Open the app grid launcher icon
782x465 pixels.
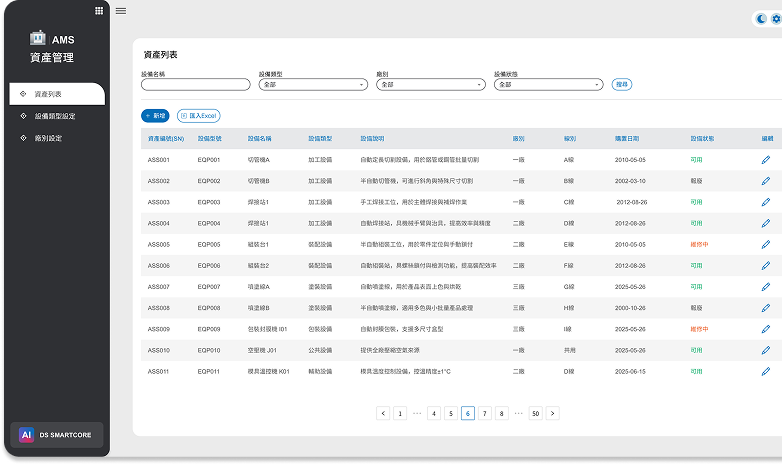(x=98, y=10)
